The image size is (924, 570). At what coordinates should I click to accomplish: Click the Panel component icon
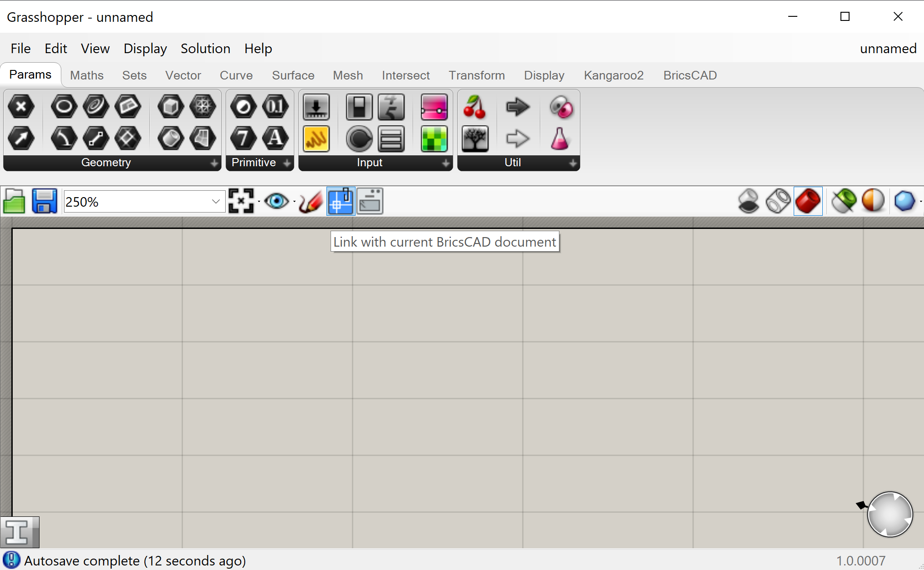click(316, 139)
